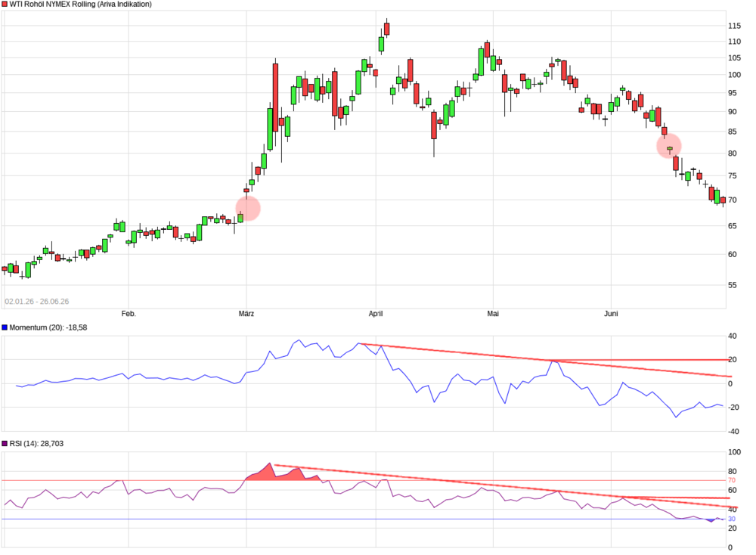756x555 pixels.
Task: Click the highlighted circle marker in mid June
Action: point(669,145)
